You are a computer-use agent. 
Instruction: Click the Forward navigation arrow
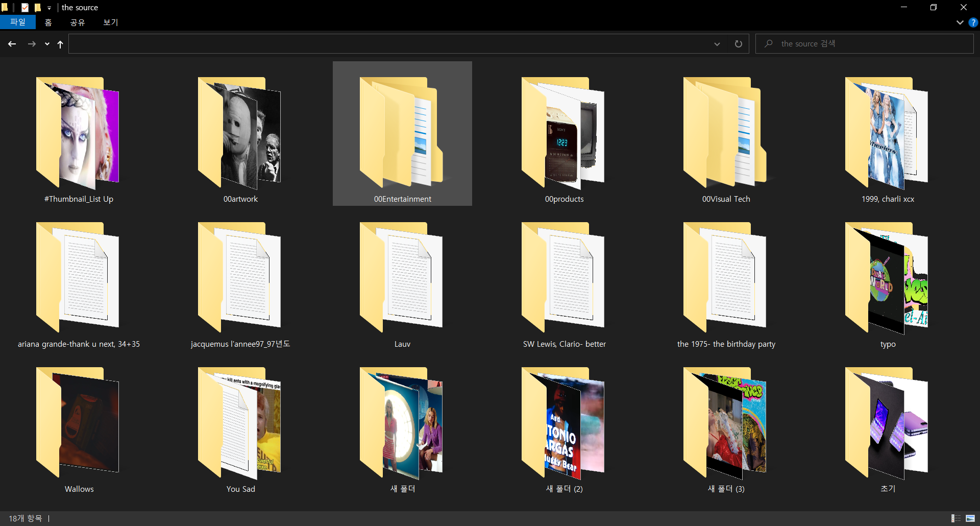[x=32, y=44]
